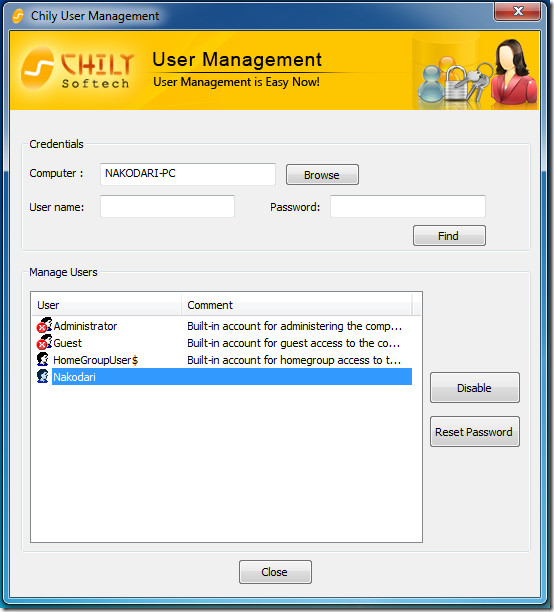Disable the selected Nakodari account

pyautogui.click(x=474, y=388)
